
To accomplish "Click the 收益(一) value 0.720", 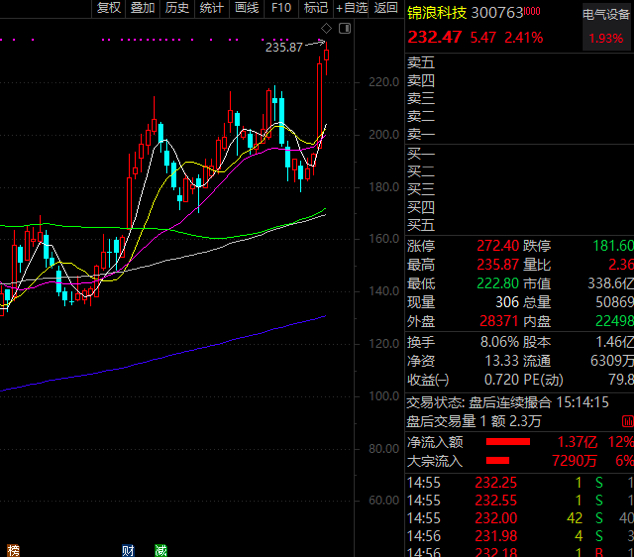I will click(x=501, y=380).
